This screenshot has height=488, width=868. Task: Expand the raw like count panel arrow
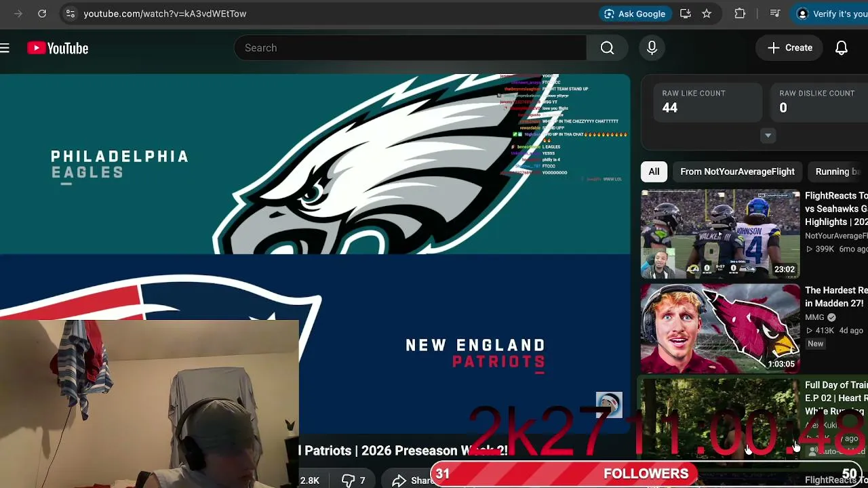click(x=768, y=136)
